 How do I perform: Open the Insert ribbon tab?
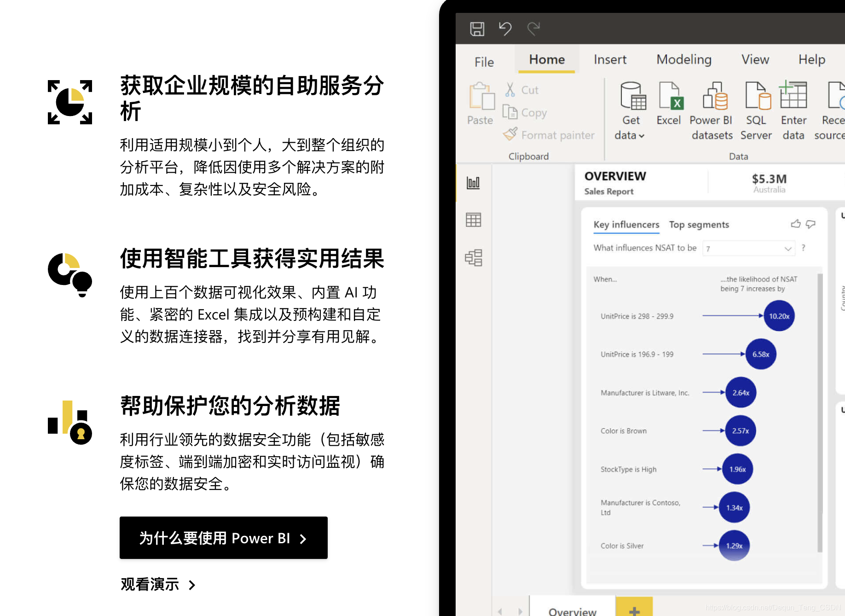click(610, 59)
